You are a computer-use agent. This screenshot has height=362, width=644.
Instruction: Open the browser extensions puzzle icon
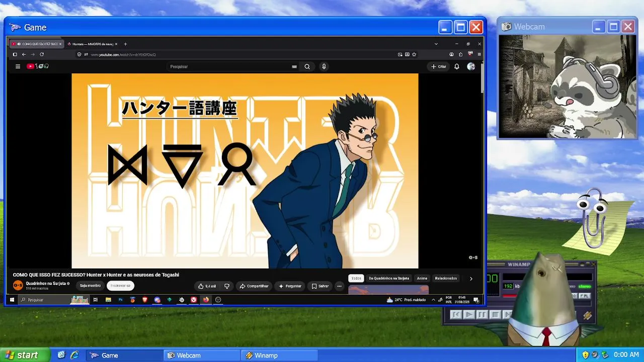click(x=460, y=54)
